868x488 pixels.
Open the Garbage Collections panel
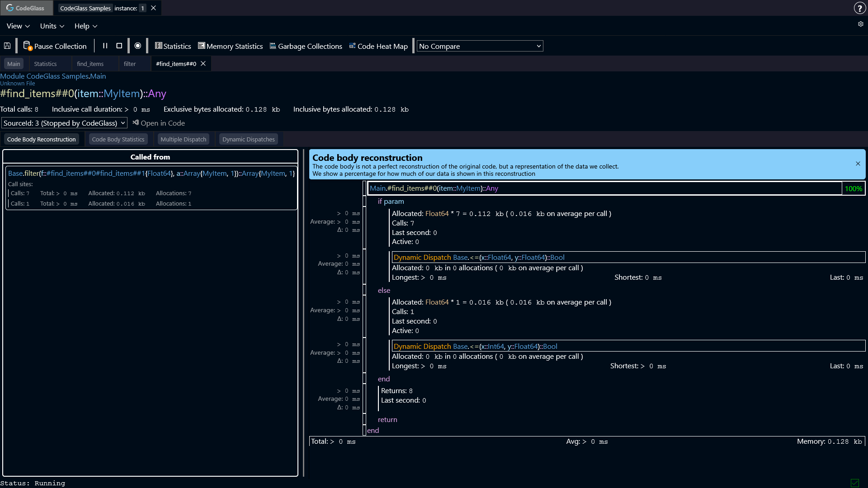pyautogui.click(x=306, y=46)
